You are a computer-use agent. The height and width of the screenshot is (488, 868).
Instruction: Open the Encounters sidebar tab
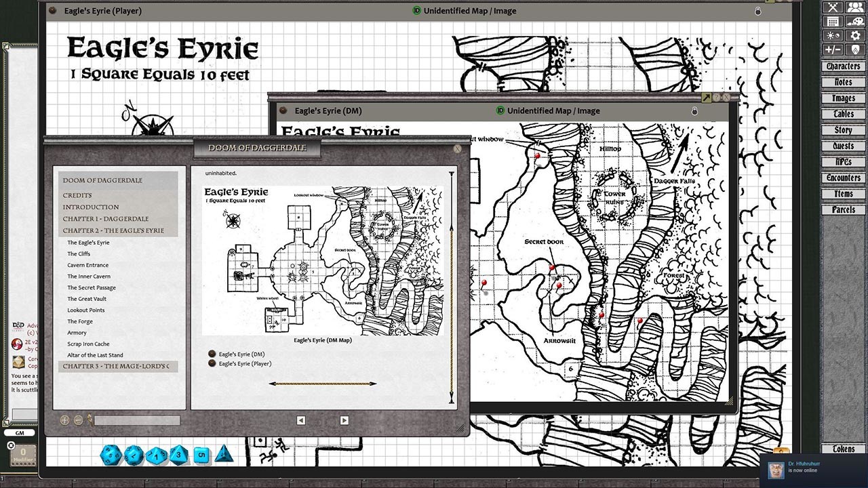[843, 178]
